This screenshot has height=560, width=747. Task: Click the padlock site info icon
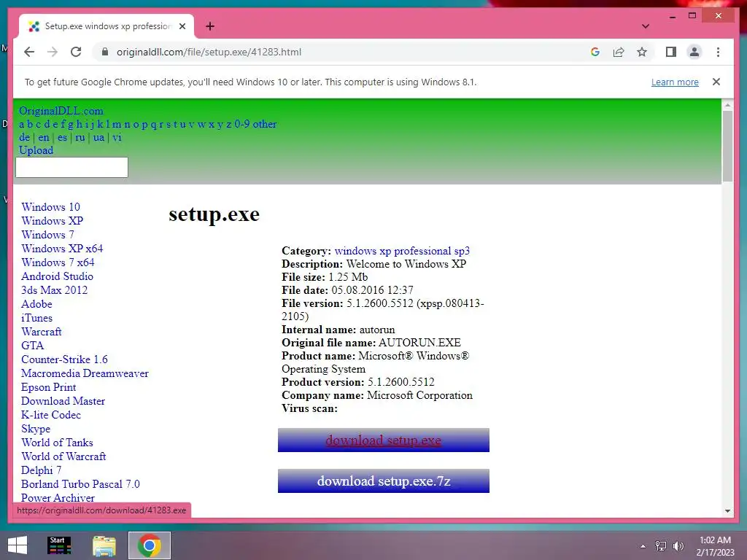coord(105,52)
